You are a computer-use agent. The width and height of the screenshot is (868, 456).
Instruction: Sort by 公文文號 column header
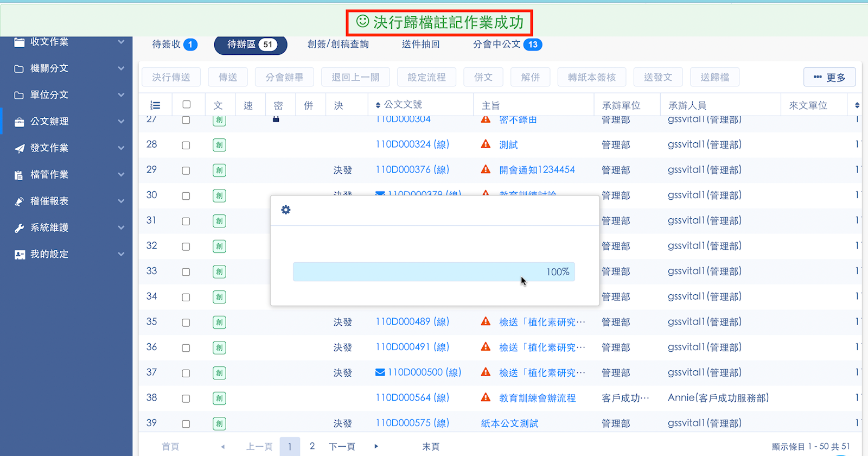click(402, 105)
